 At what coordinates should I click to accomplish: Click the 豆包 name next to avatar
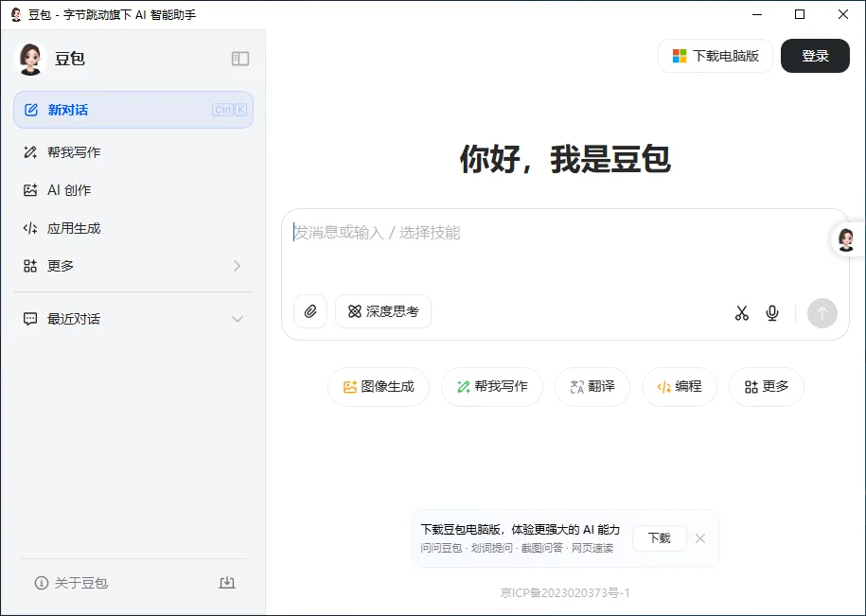coord(70,59)
